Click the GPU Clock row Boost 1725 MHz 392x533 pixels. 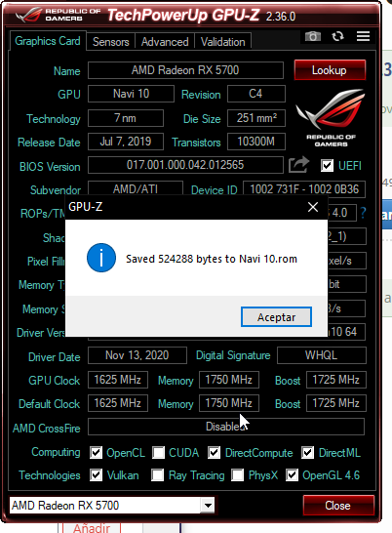(x=336, y=380)
